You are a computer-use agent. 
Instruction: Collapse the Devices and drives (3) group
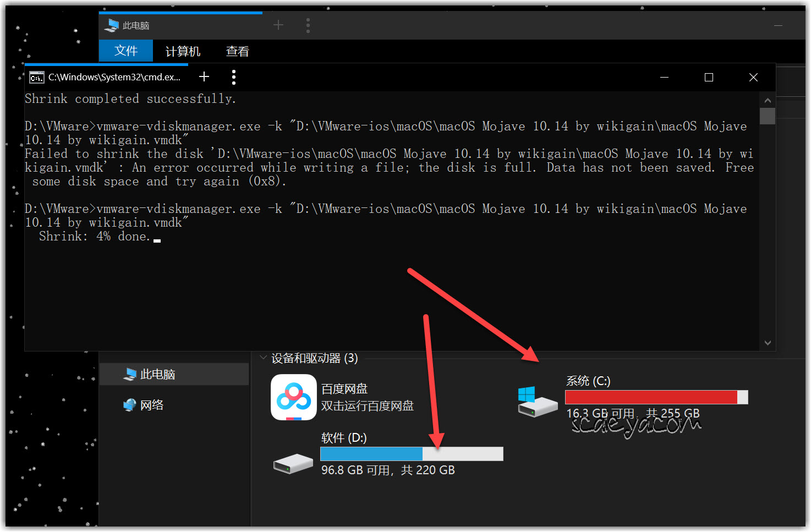point(263,358)
